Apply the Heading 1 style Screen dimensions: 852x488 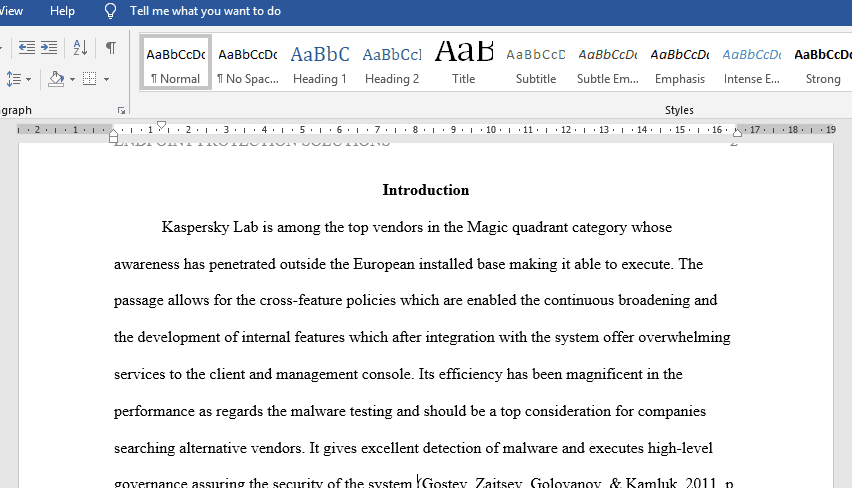pyautogui.click(x=320, y=62)
